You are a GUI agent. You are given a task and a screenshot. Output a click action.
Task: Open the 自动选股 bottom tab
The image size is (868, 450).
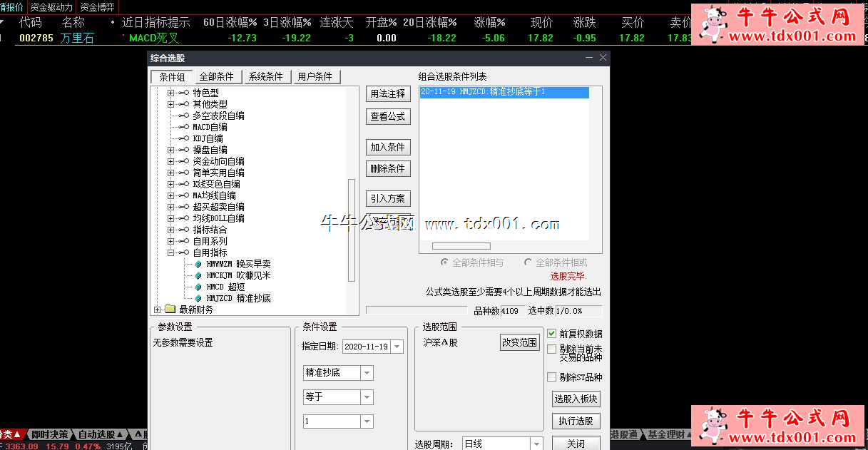[100, 434]
